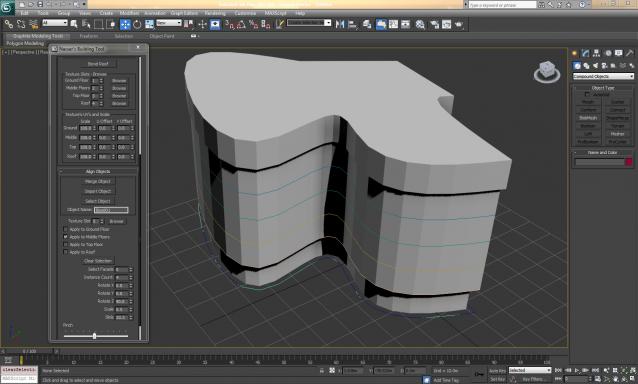Click the ViewCube in the viewport
Viewport: 638px width, 384px height.
(x=547, y=72)
